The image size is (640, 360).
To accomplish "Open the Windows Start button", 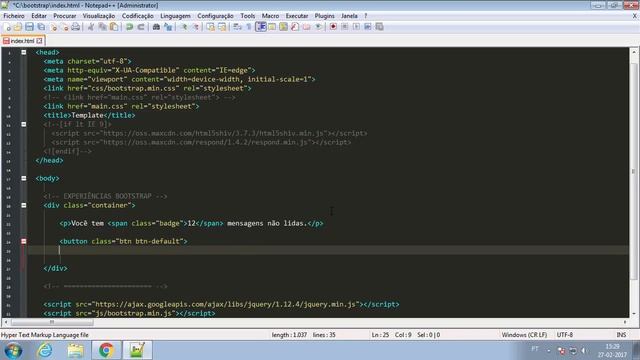I will (13, 351).
